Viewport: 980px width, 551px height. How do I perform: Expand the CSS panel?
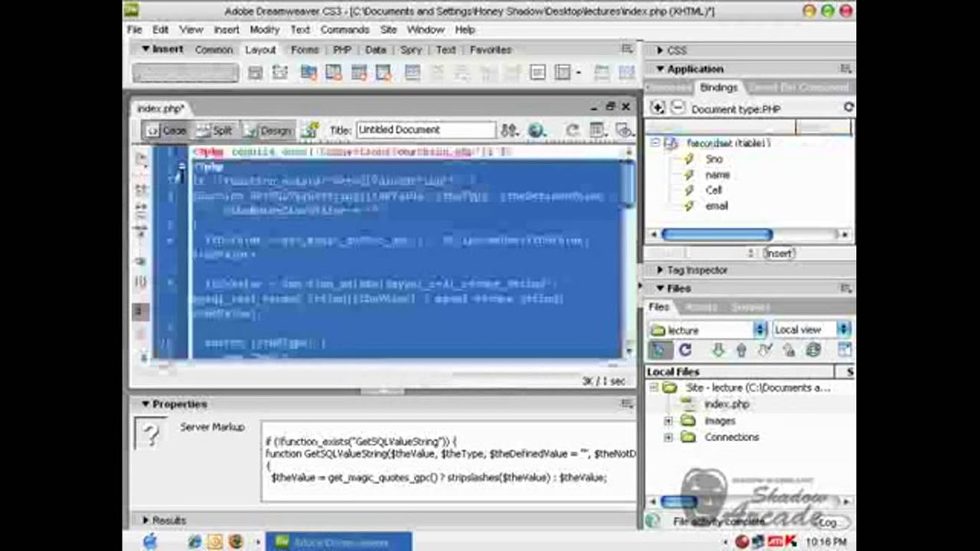click(x=660, y=51)
